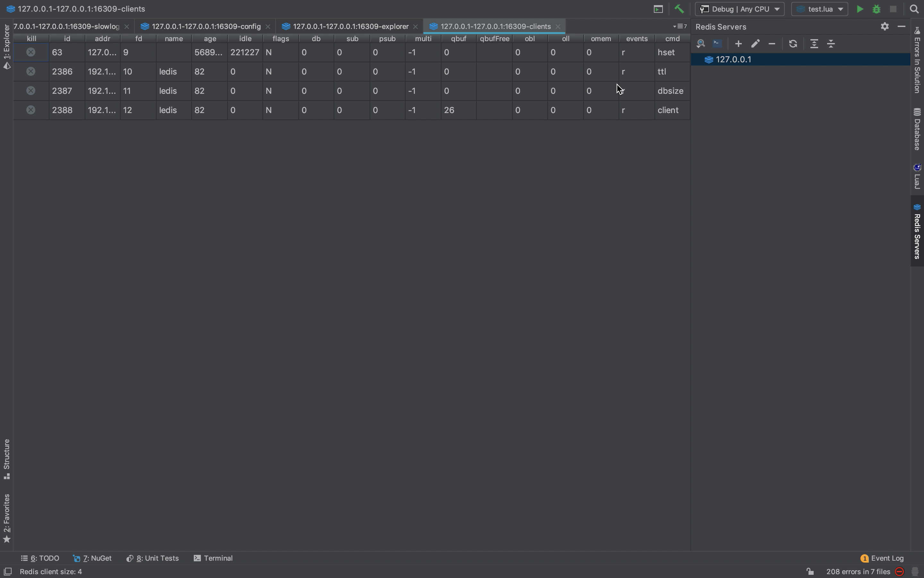Screen dimensions: 924x578
Task: Kill the client with id 2386
Action: tap(31, 72)
